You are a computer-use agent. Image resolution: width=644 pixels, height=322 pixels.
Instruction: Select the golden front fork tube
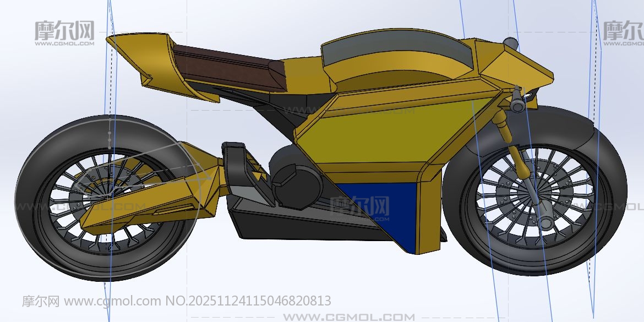505,126
